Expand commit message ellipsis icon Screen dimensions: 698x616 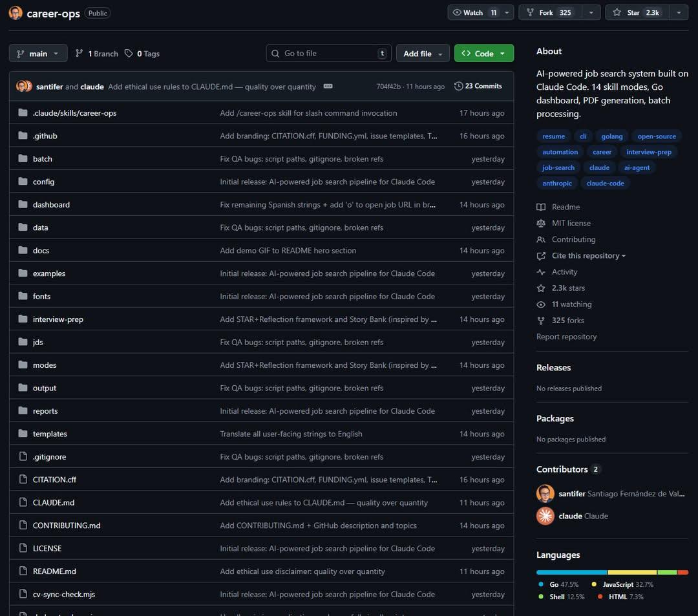click(328, 86)
